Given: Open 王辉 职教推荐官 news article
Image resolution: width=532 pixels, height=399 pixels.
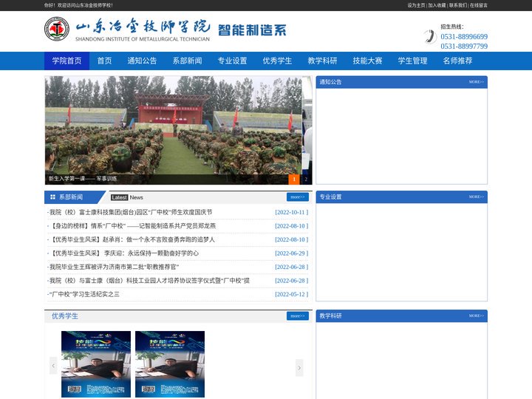Looking at the screenshot, I should [114, 267].
